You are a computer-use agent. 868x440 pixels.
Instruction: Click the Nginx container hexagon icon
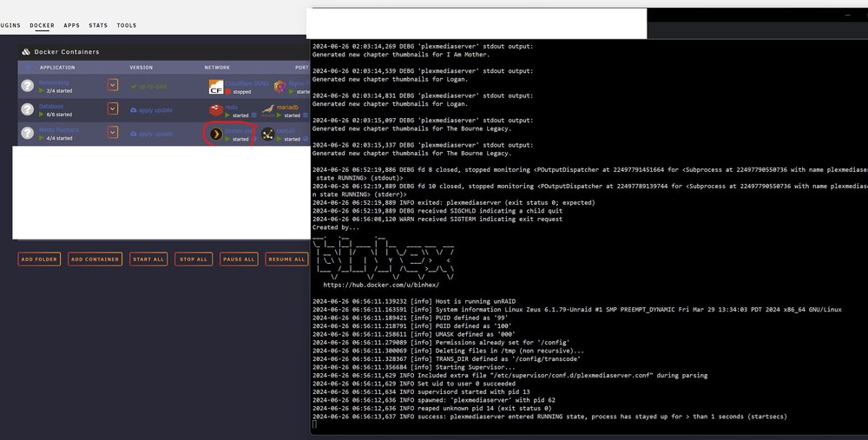pyautogui.click(x=279, y=86)
